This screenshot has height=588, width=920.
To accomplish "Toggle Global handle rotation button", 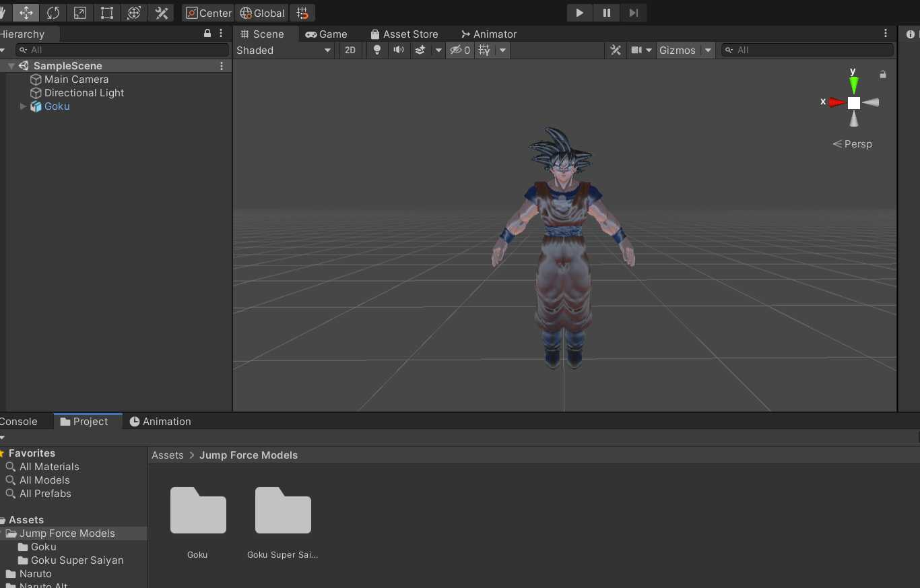I will [262, 13].
